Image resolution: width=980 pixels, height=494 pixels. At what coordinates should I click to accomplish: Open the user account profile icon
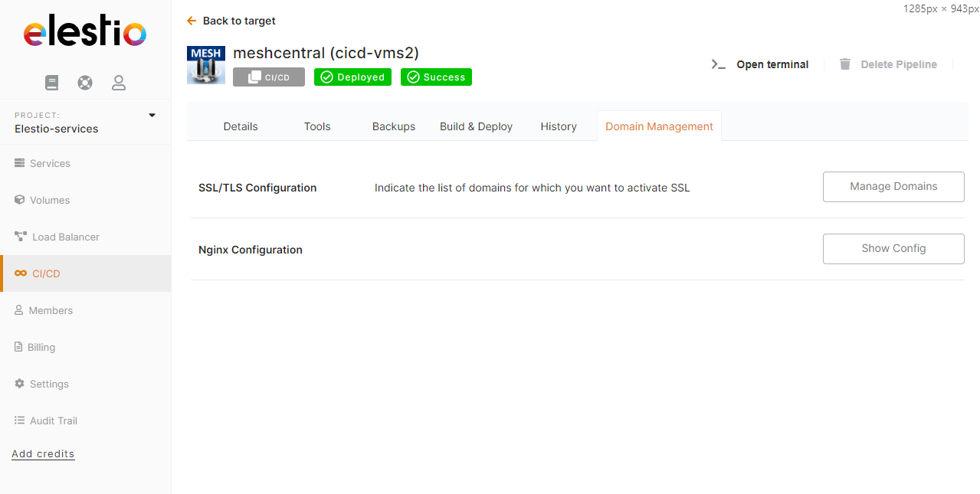click(x=119, y=83)
